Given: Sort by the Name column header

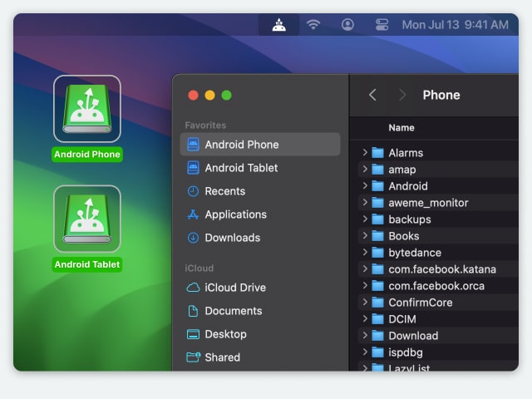Looking at the screenshot, I should coord(401,128).
